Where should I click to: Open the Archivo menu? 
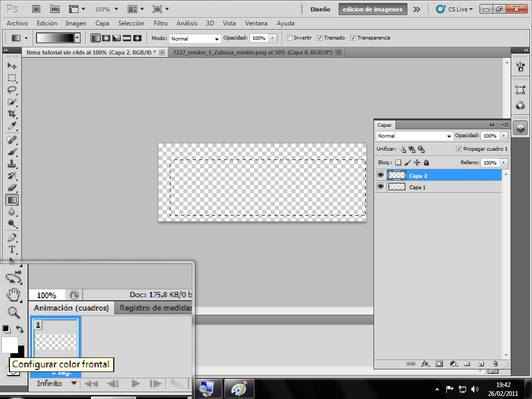click(x=17, y=23)
